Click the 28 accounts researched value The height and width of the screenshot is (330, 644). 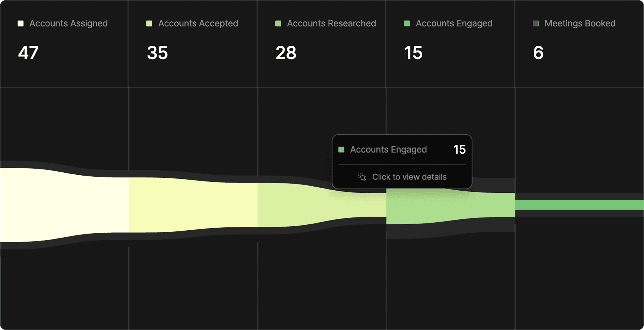pyautogui.click(x=286, y=53)
